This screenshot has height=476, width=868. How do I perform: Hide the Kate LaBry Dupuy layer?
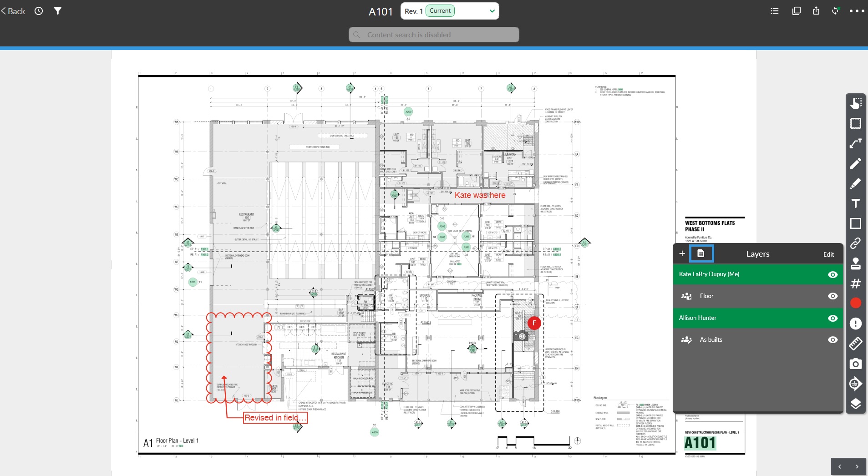832,274
